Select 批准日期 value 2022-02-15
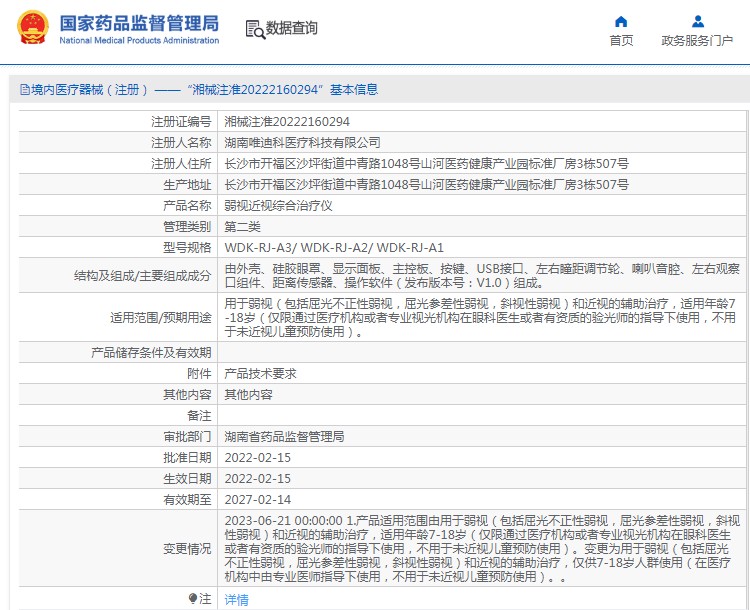This screenshot has height=610, width=750. point(258,457)
